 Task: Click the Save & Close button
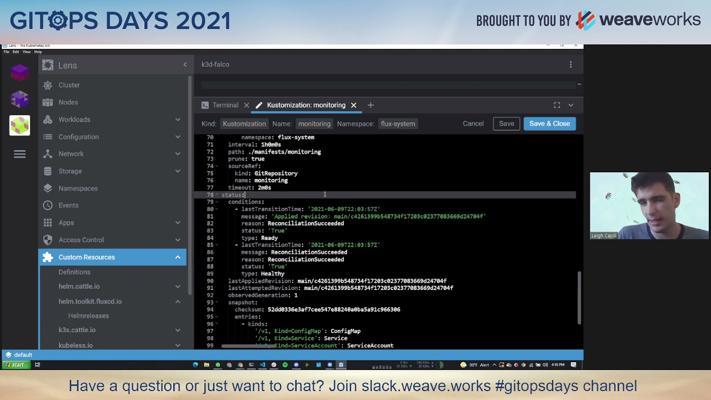point(549,124)
